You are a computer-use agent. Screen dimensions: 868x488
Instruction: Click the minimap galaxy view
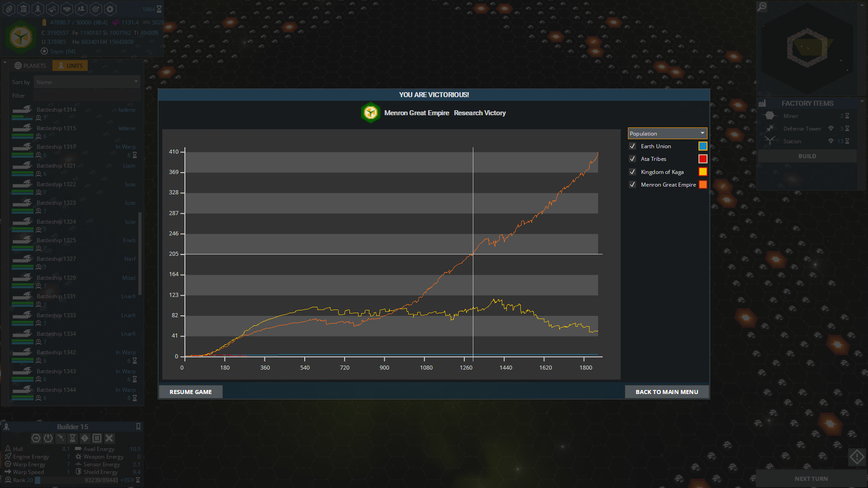(x=808, y=48)
